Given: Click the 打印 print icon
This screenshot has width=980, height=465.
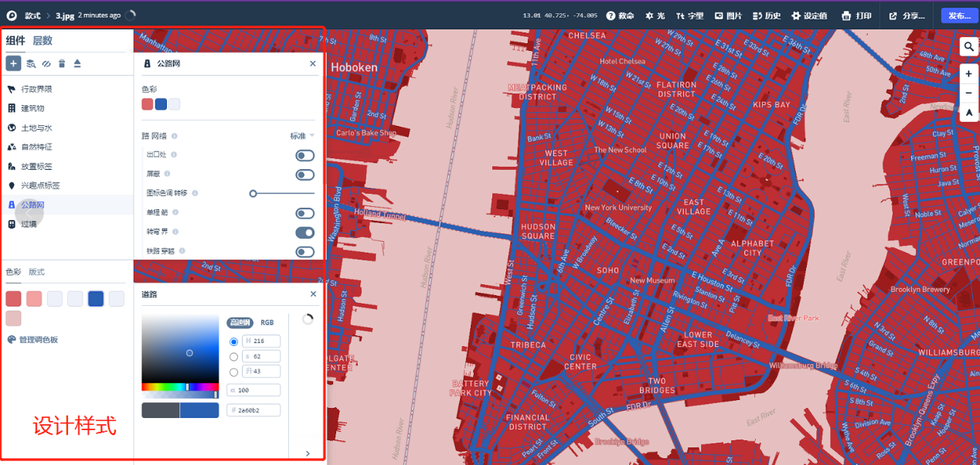Looking at the screenshot, I should (x=856, y=15).
